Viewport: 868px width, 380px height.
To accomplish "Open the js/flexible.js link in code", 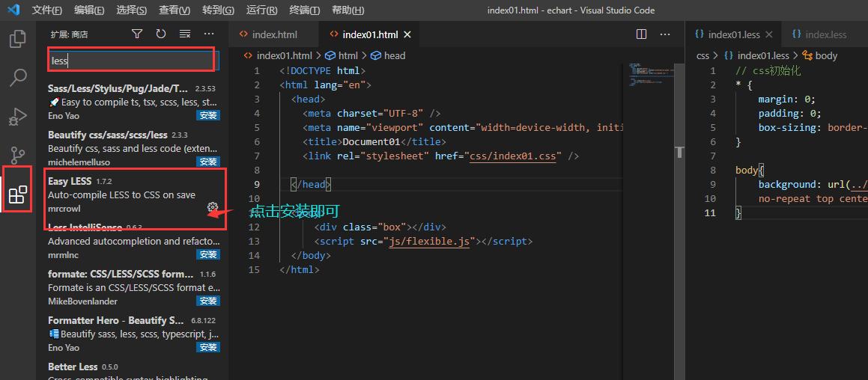I will click(429, 241).
